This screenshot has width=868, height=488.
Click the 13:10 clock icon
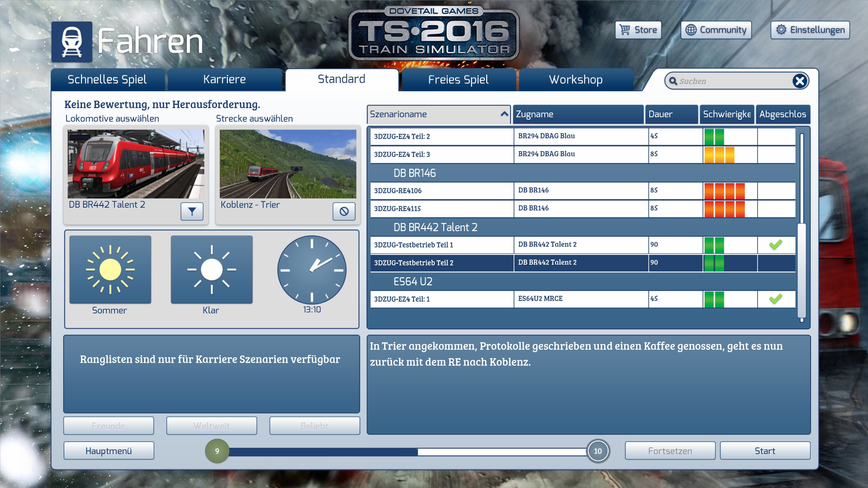click(312, 270)
